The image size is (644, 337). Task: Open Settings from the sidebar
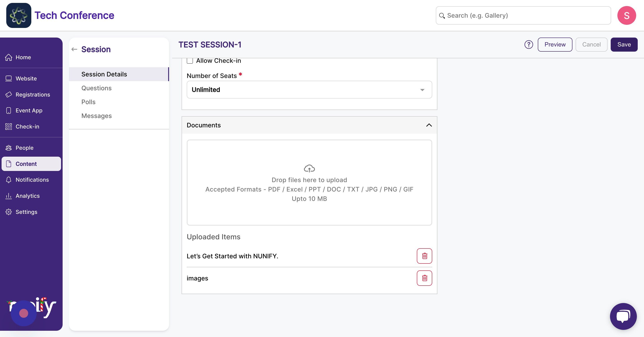click(x=26, y=212)
